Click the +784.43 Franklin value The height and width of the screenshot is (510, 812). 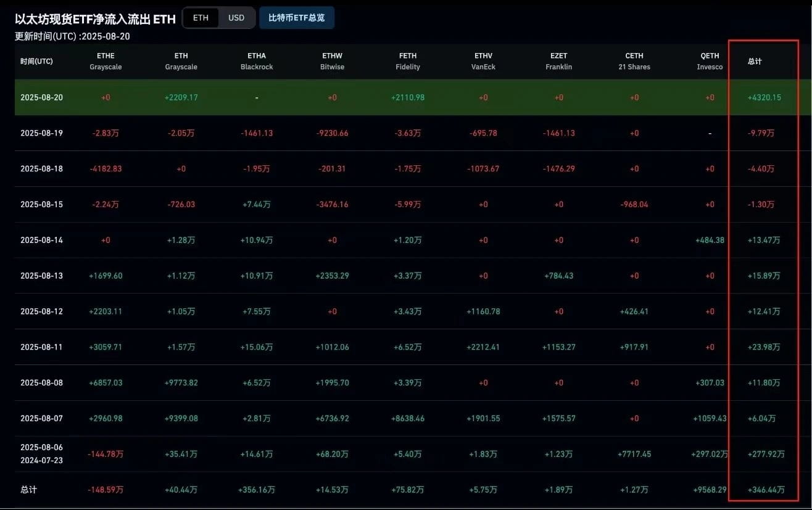coord(558,276)
